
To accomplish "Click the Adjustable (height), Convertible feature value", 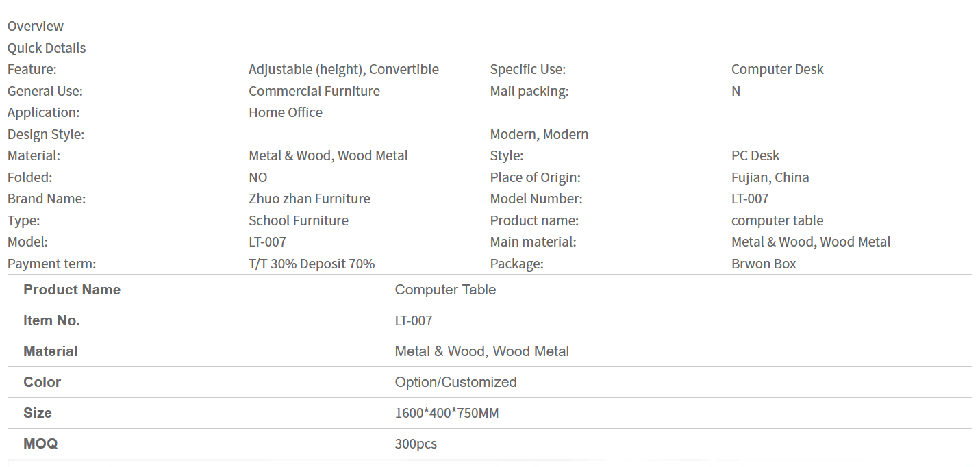I will (343, 69).
